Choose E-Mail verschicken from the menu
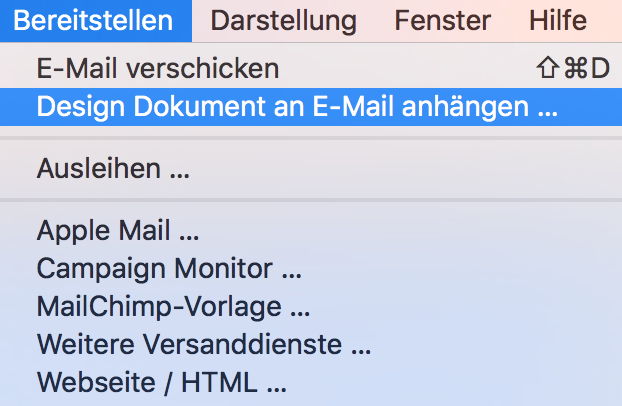 tap(311, 69)
